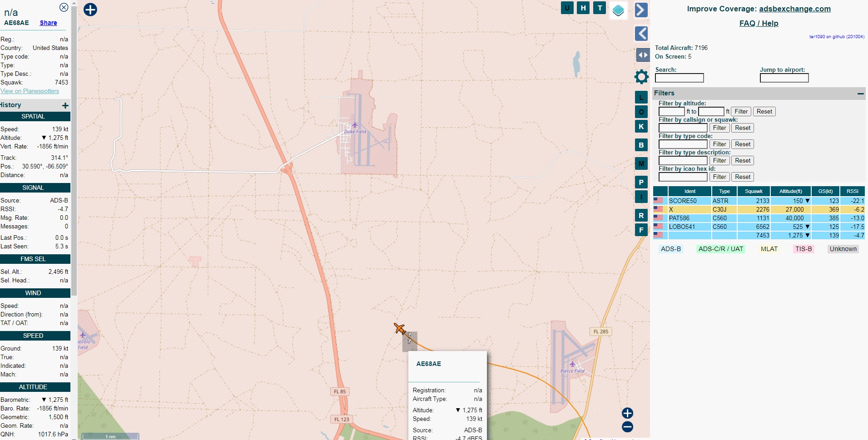Open settings gear on map

[x=641, y=77]
